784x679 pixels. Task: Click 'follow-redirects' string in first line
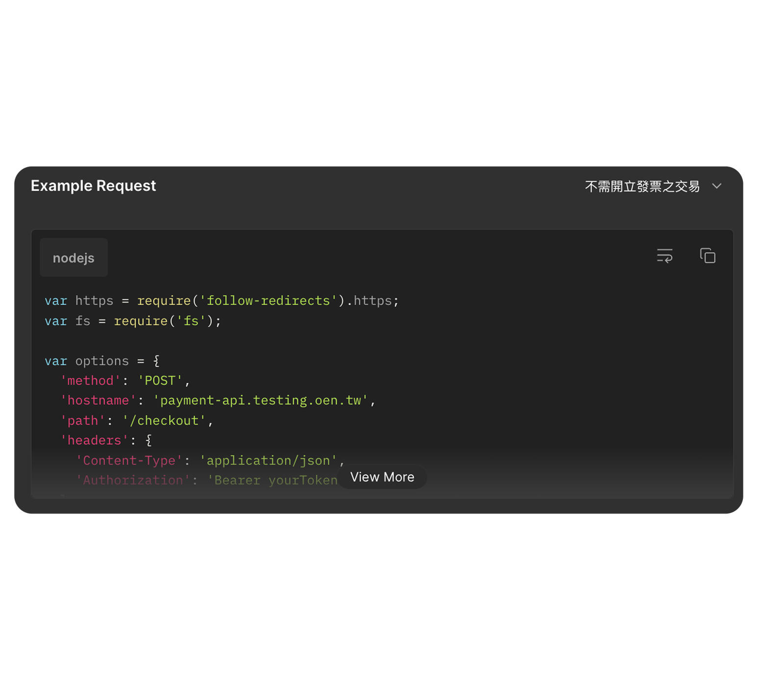point(269,300)
